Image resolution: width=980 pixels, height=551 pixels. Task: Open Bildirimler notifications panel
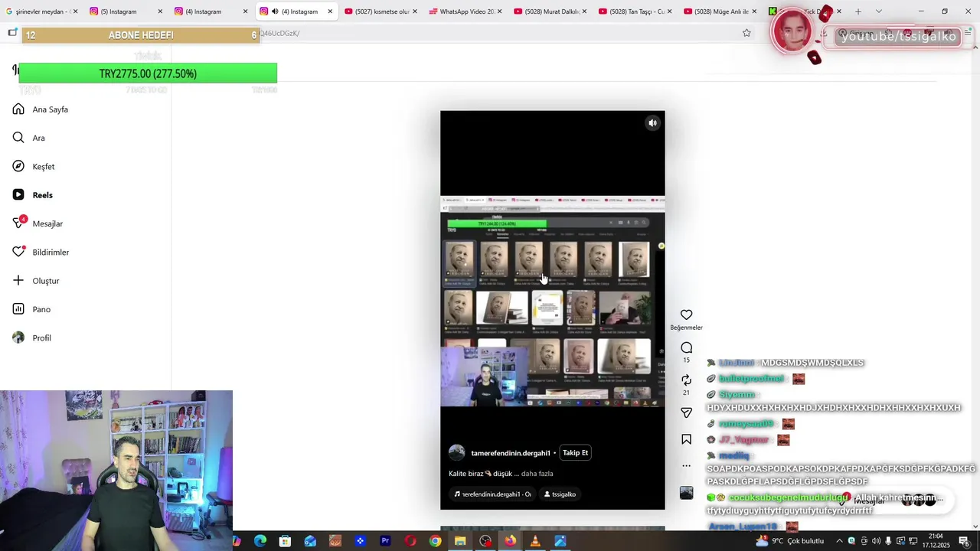click(41, 252)
